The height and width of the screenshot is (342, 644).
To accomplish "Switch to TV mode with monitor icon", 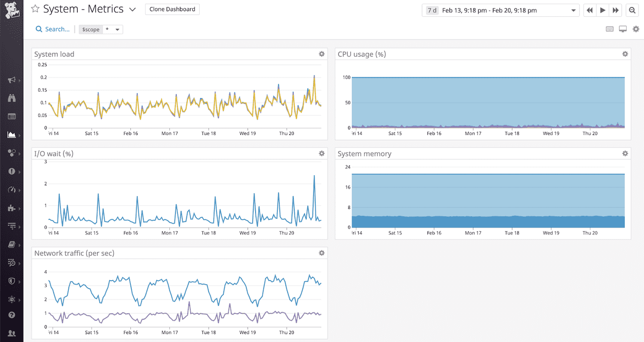I will [x=623, y=29].
